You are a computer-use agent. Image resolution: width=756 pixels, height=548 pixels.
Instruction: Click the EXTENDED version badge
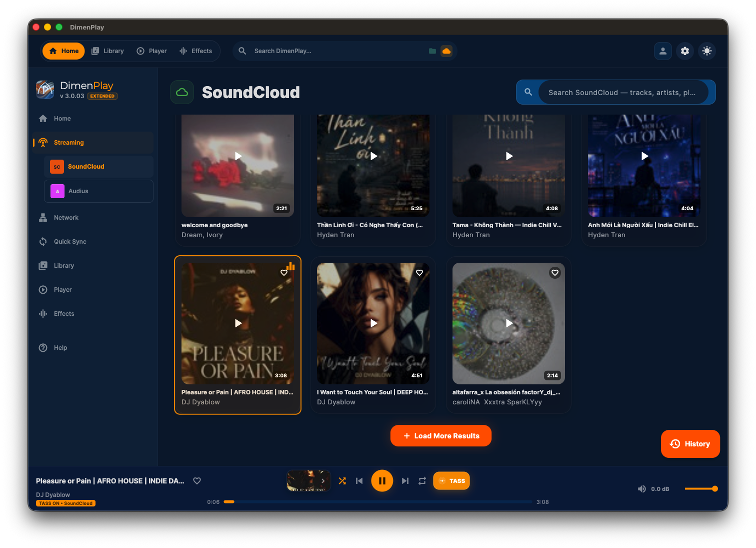pyautogui.click(x=102, y=96)
